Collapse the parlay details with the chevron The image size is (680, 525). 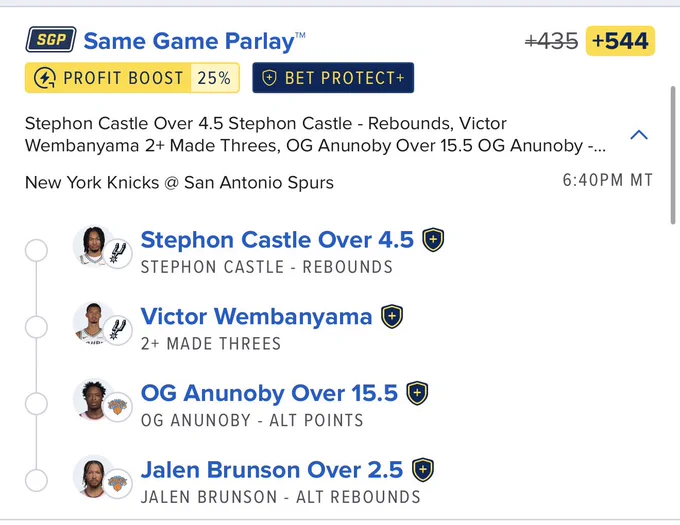639,135
